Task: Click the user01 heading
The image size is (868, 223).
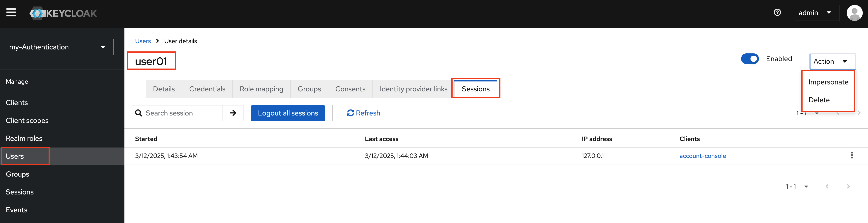Action: 151,61
